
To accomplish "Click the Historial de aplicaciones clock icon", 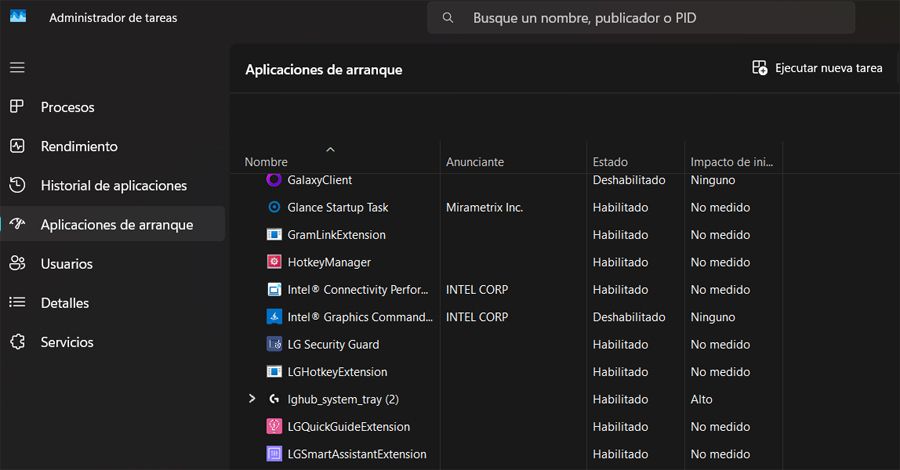I will point(17,185).
